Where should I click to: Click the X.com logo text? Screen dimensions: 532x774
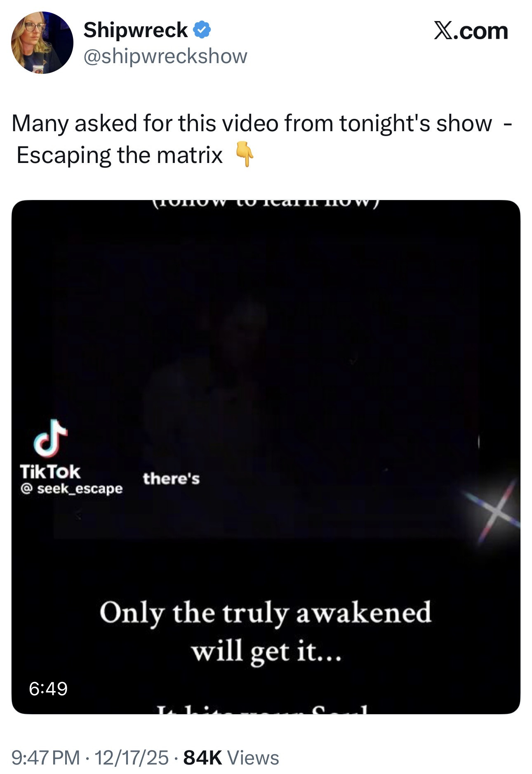[x=471, y=31]
